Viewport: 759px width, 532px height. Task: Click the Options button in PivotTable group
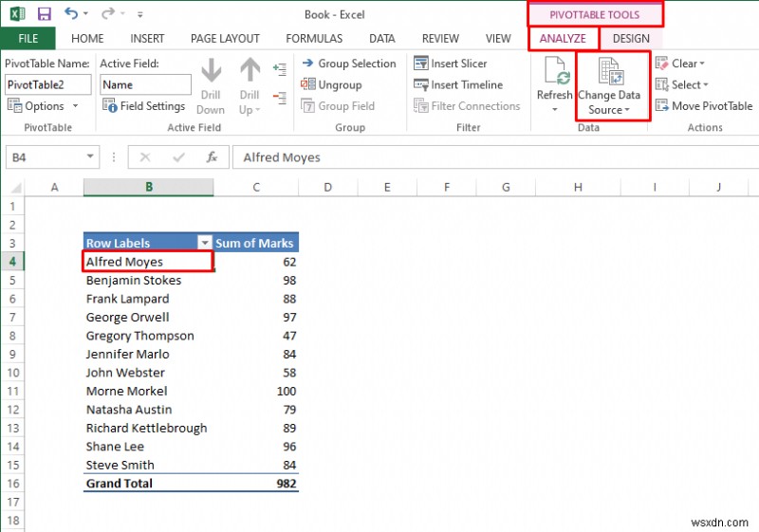coord(36,106)
